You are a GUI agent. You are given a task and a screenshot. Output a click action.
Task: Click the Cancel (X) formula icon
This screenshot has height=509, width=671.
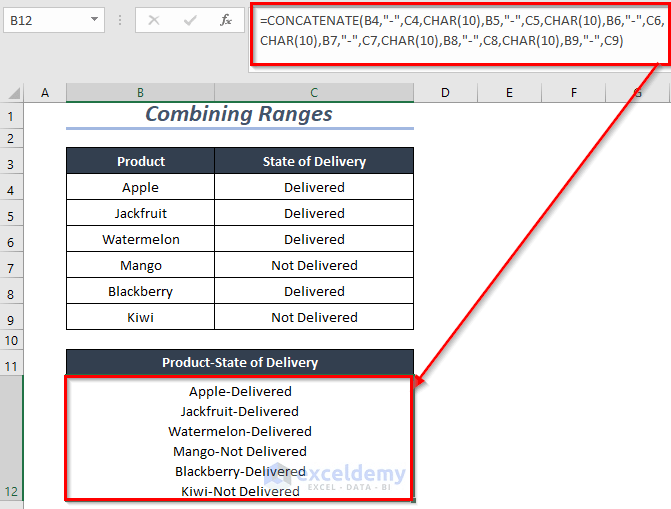154,20
